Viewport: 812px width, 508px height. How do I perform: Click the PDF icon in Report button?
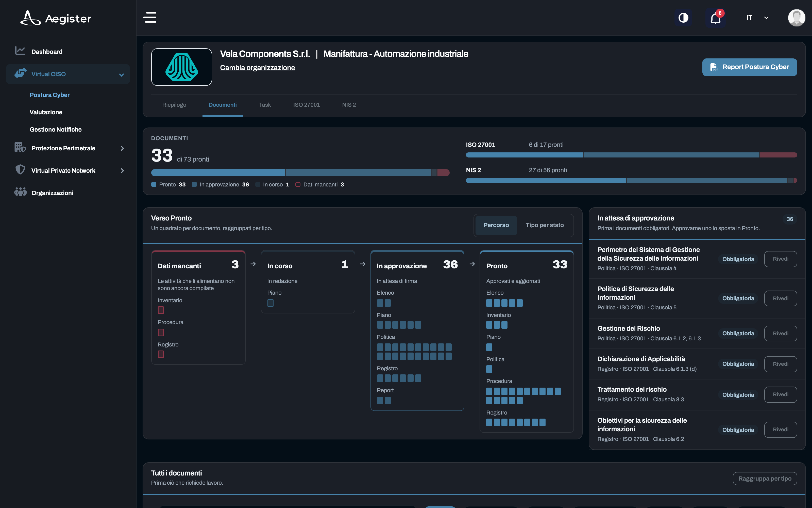tap(714, 67)
